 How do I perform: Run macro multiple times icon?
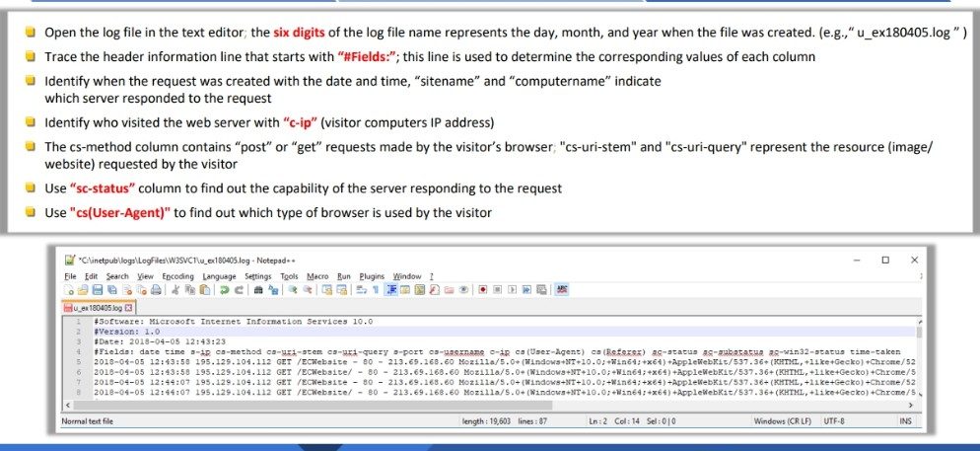526,289
